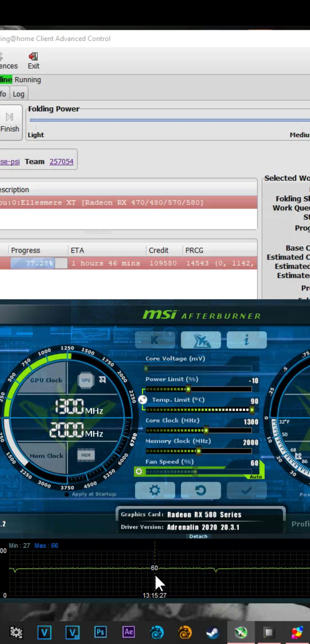Click the Credit column header

tap(164, 250)
